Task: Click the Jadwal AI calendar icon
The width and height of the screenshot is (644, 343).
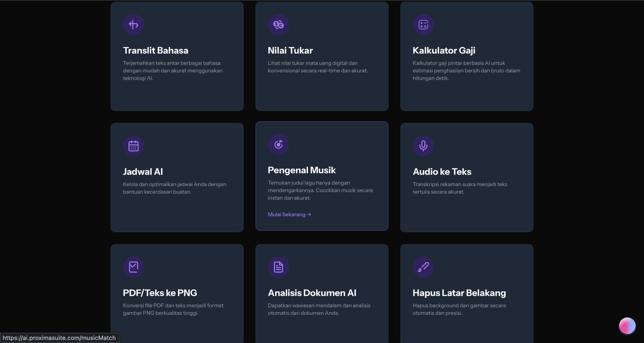Action: tap(133, 146)
